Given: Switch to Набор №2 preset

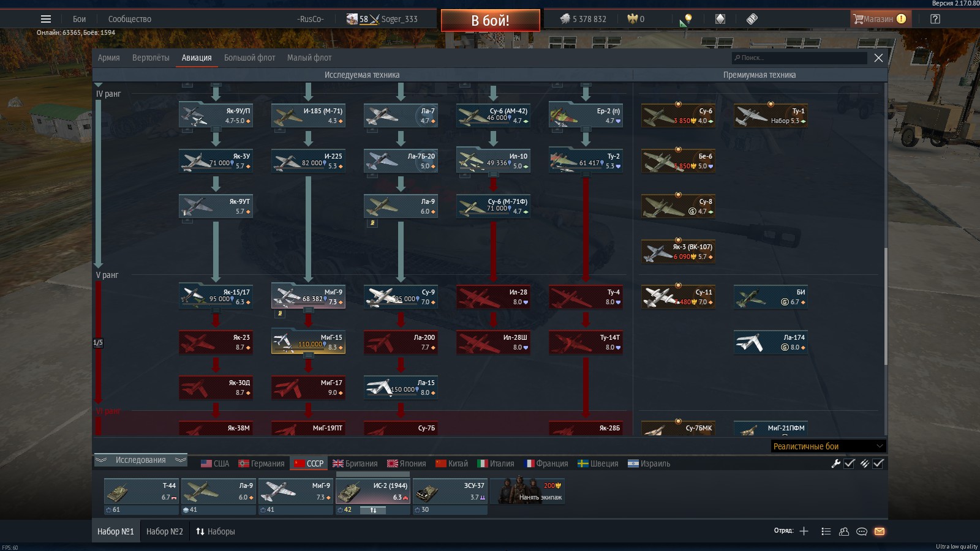Looking at the screenshot, I should (165, 531).
